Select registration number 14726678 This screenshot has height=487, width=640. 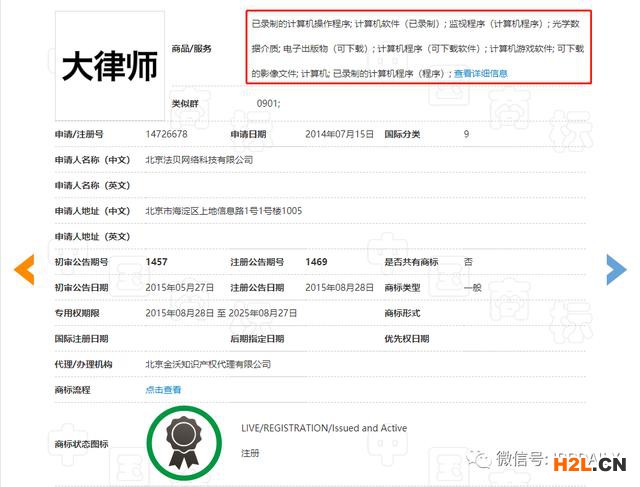pyautogui.click(x=166, y=134)
